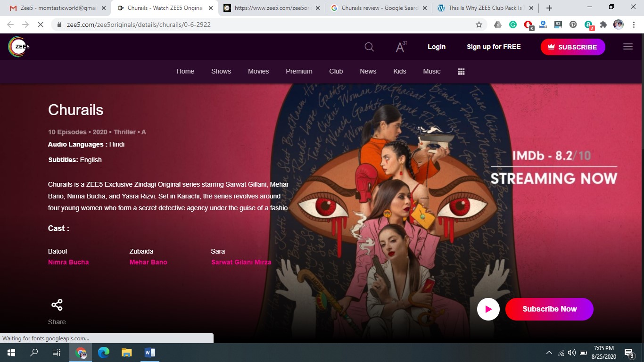The width and height of the screenshot is (644, 362).
Task: Open the volume control in system tray
Action: pos(572,353)
